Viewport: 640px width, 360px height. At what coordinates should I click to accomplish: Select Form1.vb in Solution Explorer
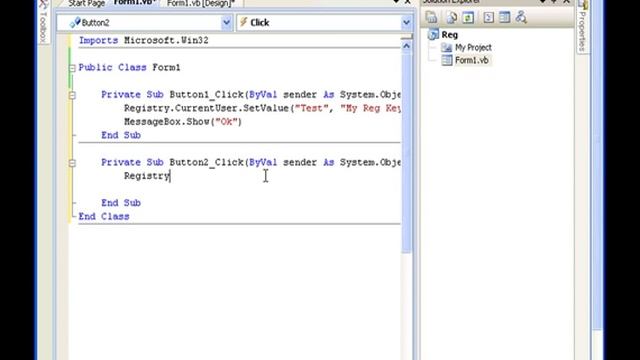[471, 60]
